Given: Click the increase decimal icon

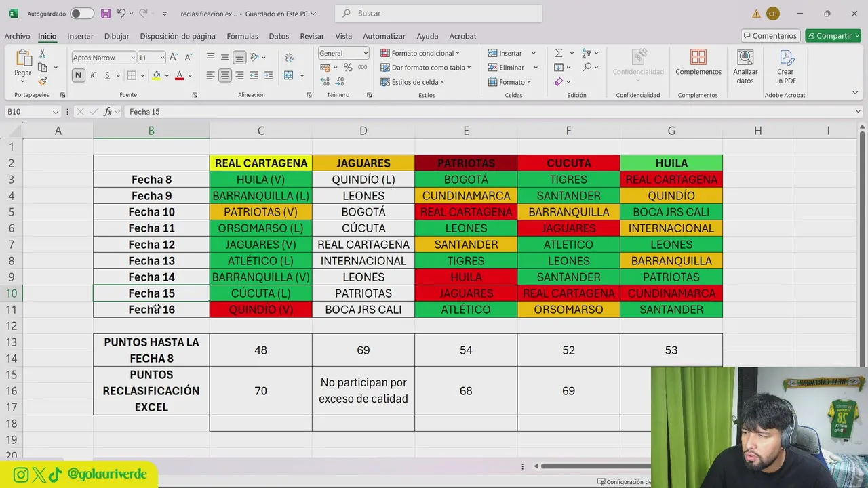Looking at the screenshot, I should [x=325, y=82].
